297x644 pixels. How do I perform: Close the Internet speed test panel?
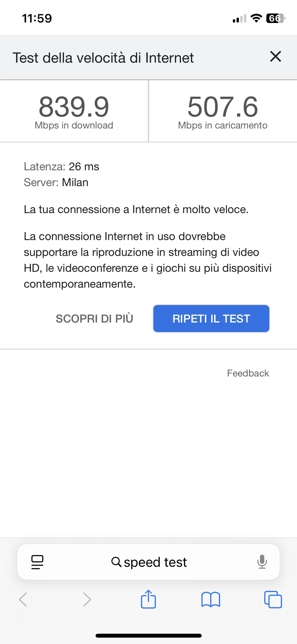[x=276, y=57]
